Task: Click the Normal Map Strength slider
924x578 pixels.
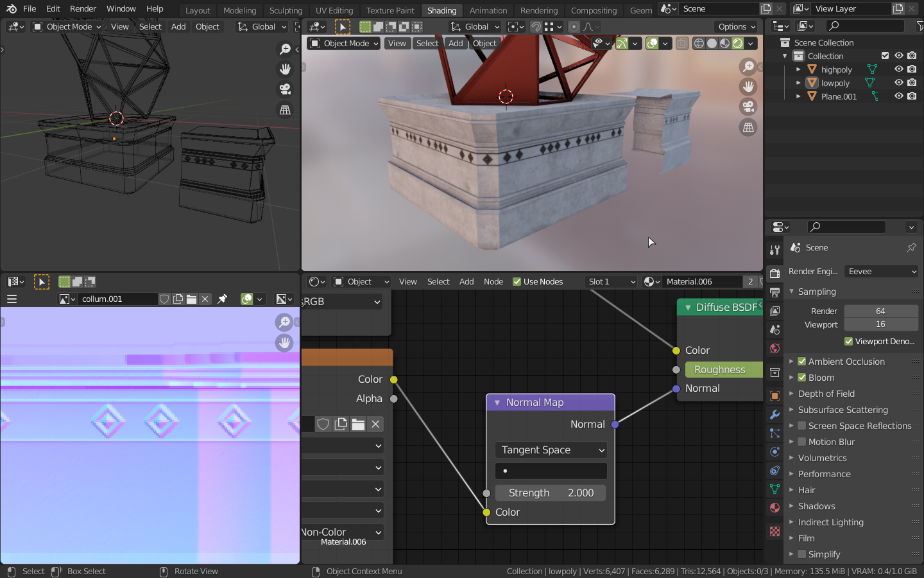Action: [551, 493]
